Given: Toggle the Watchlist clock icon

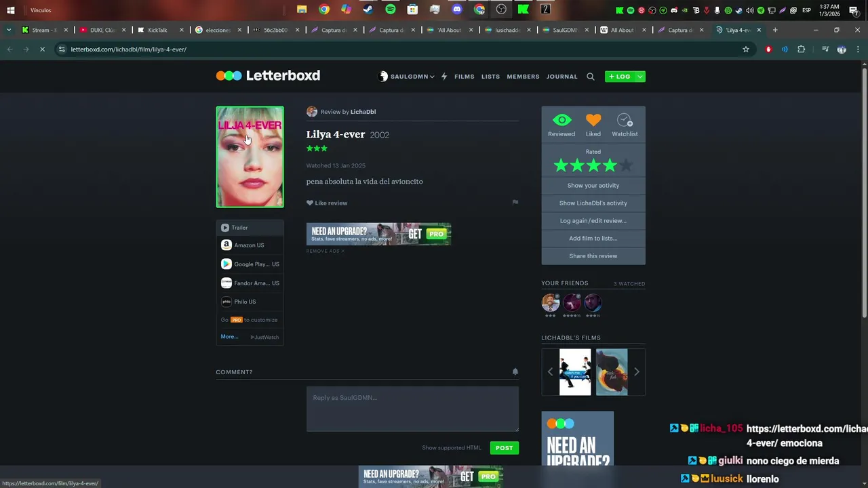Looking at the screenshot, I should (625, 121).
